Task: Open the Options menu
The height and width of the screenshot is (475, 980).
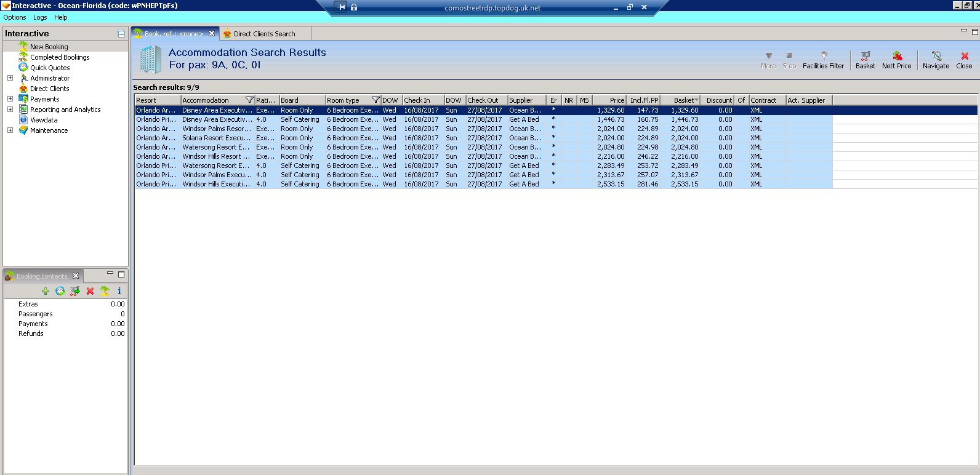Action: pyautogui.click(x=15, y=17)
